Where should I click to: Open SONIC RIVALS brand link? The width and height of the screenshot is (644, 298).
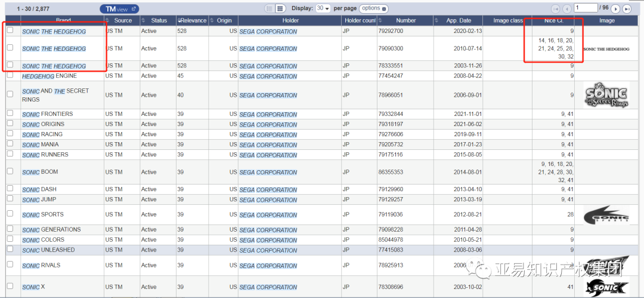click(x=41, y=266)
